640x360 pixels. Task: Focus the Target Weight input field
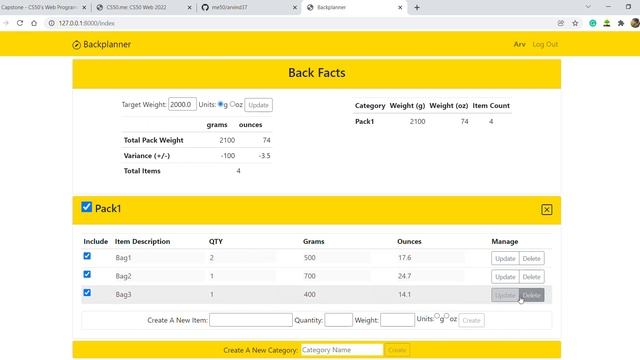[182, 104]
